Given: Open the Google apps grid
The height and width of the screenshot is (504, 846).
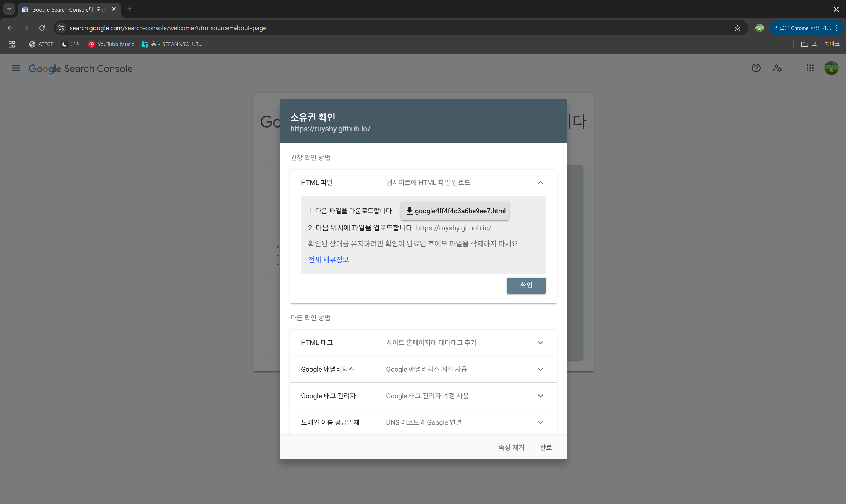Looking at the screenshot, I should (x=810, y=68).
